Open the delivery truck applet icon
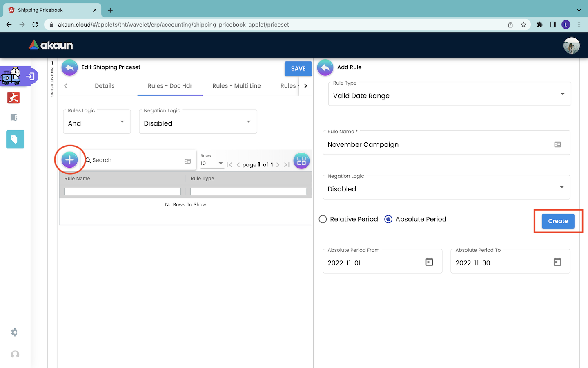The image size is (588, 368). 11,76
